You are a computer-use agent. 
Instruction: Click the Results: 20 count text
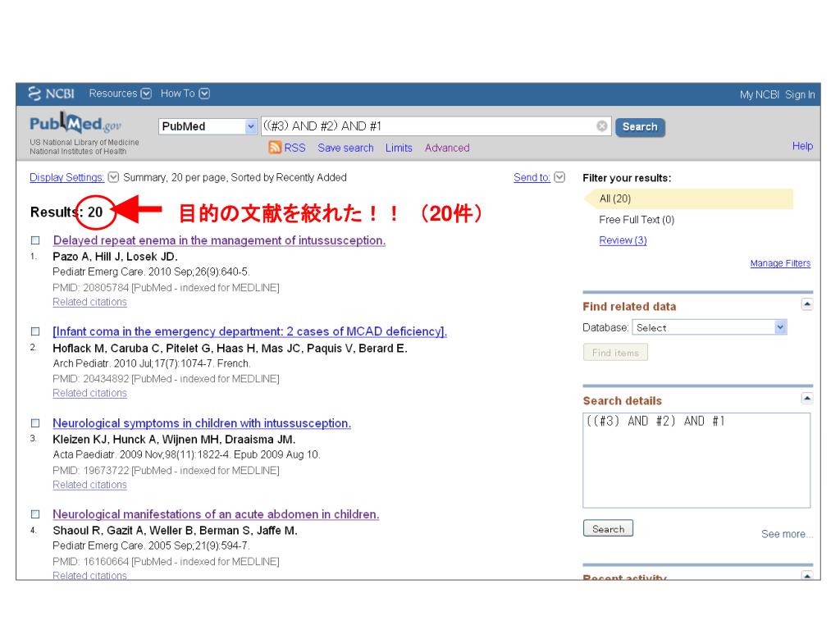click(66, 212)
